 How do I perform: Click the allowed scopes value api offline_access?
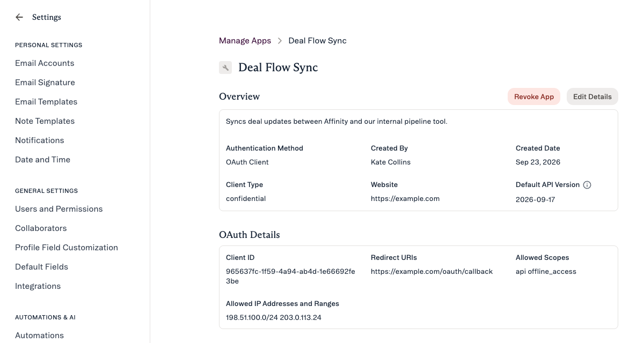[546, 272]
